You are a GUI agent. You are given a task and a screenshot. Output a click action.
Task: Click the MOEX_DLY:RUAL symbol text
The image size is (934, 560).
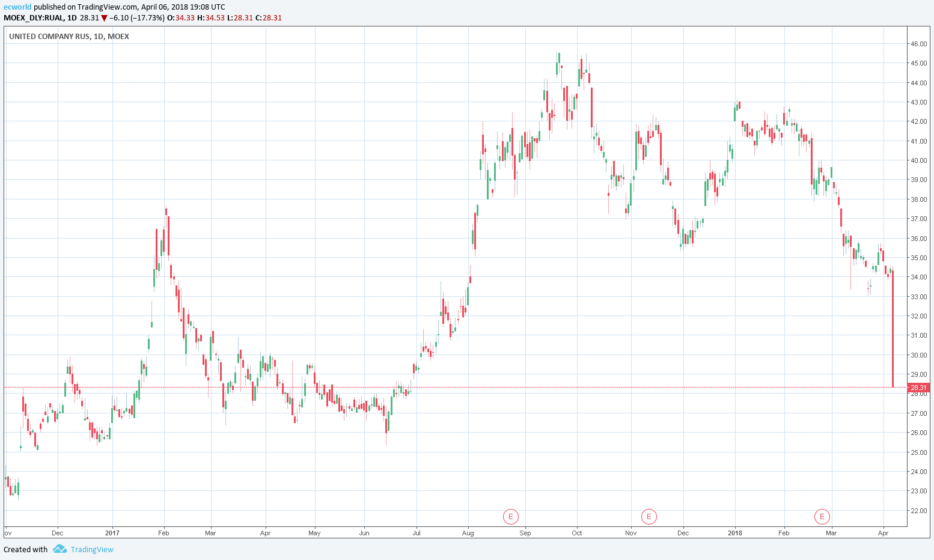[34, 18]
